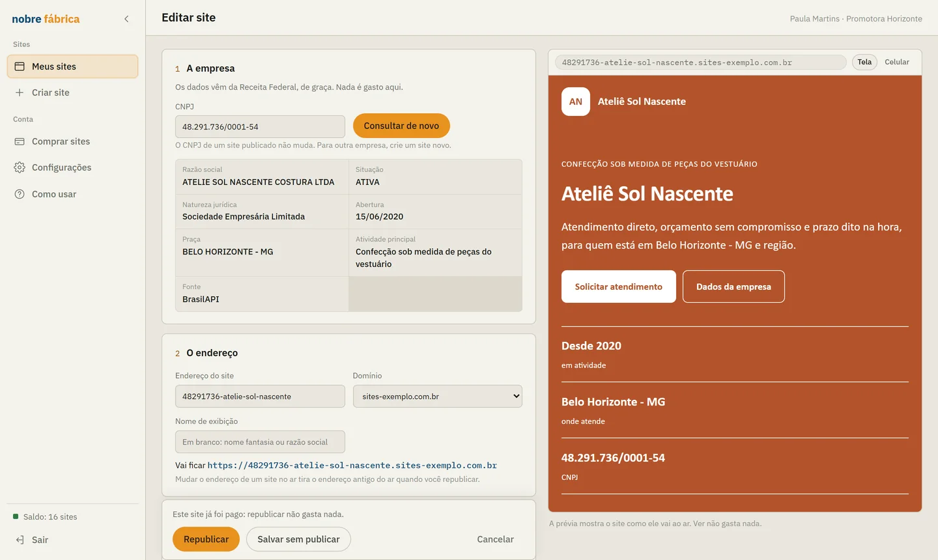Click Dados da empresa in the preview

[733, 287]
